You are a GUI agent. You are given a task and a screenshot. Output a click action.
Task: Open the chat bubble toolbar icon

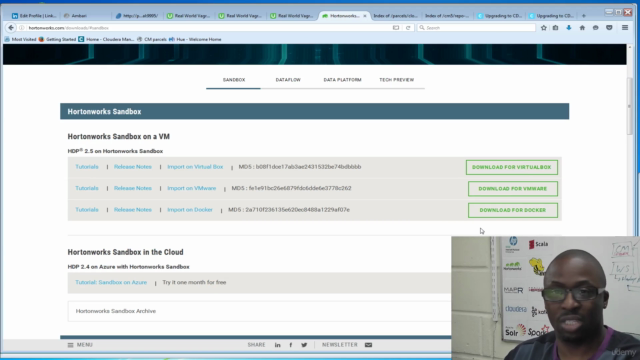click(x=596, y=28)
